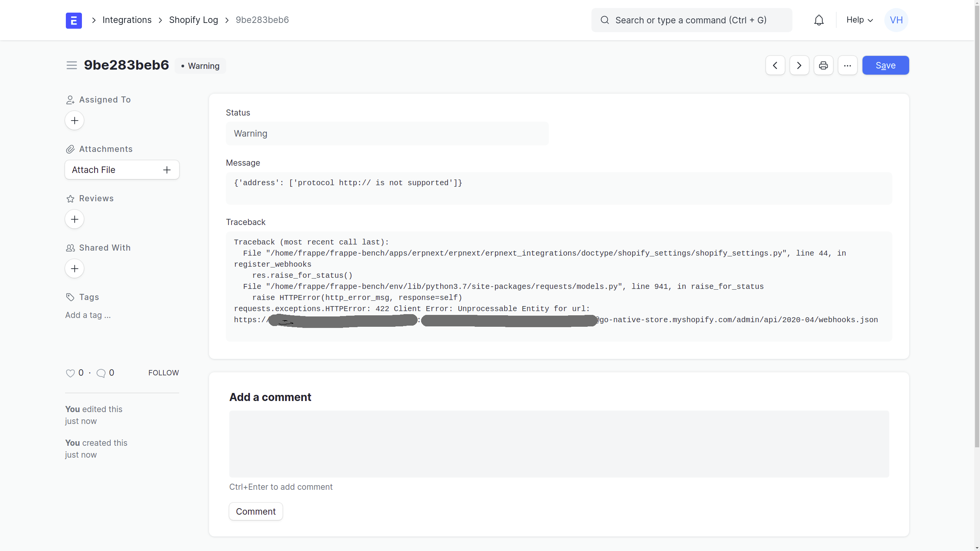Go to previous document with left arrow
This screenshot has width=980, height=551.
pyautogui.click(x=775, y=65)
